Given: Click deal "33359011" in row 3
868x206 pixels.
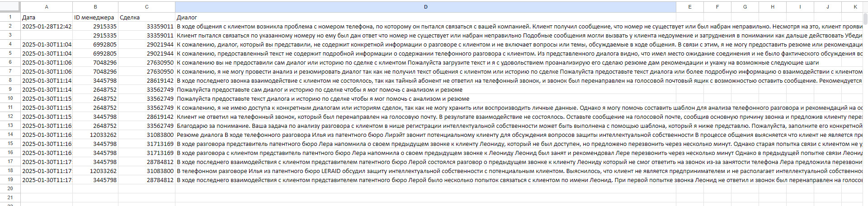Looking at the screenshot, I should [x=146, y=35].
